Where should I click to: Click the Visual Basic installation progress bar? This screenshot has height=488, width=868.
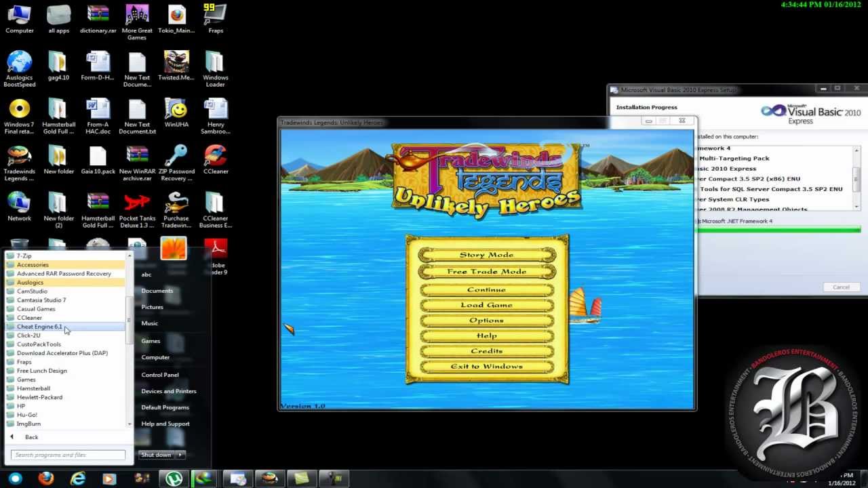pyautogui.click(x=778, y=230)
